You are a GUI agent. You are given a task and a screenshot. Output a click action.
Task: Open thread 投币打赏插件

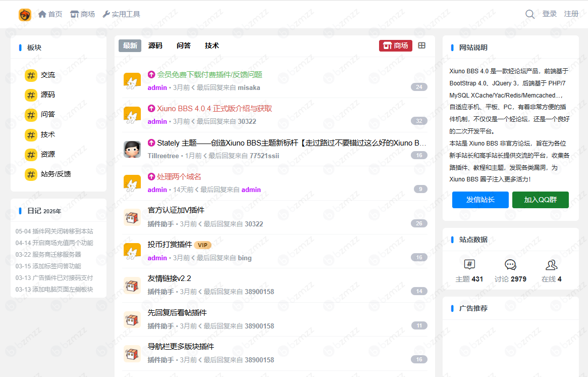[170, 245]
